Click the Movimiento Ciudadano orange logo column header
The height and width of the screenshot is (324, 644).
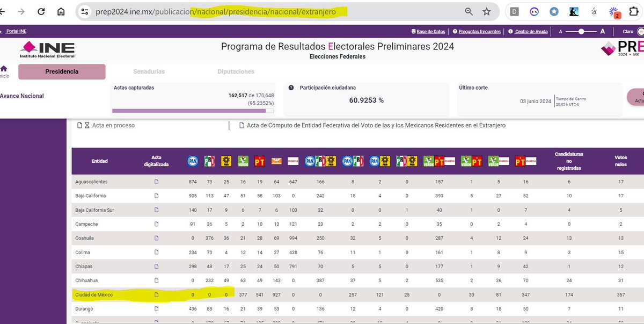click(x=277, y=161)
